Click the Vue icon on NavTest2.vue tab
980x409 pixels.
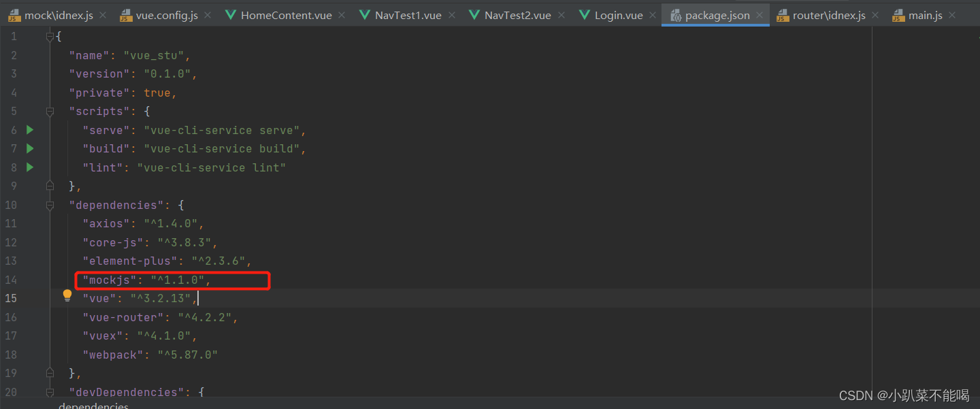[474, 14]
